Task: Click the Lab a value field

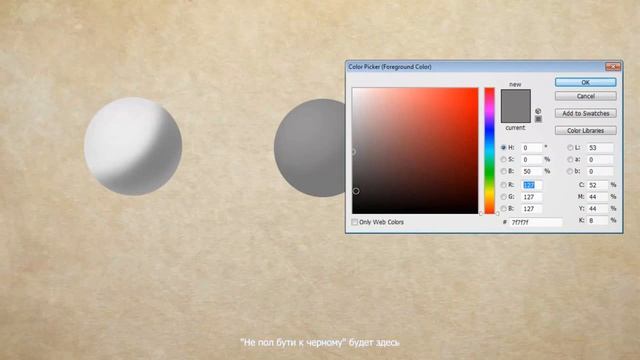Action: (600, 159)
